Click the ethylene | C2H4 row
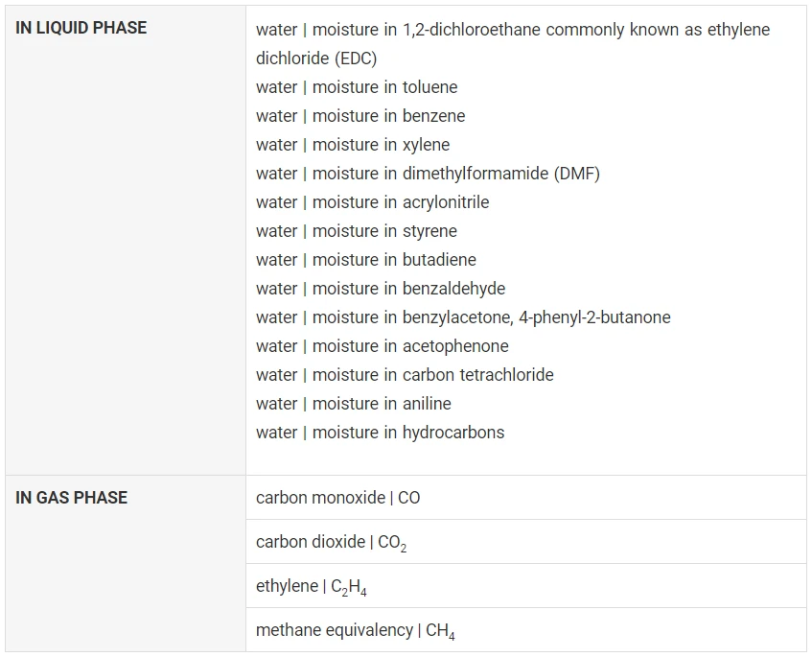The height and width of the screenshot is (657, 812). click(x=526, y=585)
